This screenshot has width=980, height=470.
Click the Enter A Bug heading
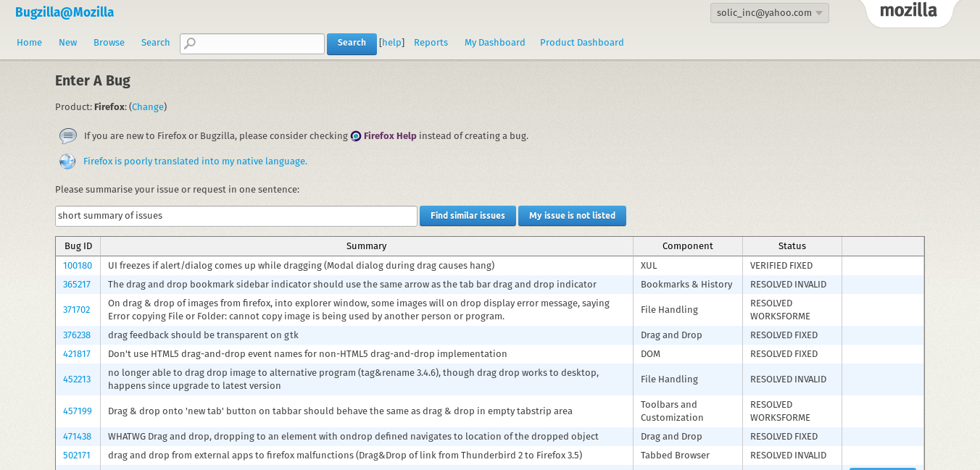[93, 81]
